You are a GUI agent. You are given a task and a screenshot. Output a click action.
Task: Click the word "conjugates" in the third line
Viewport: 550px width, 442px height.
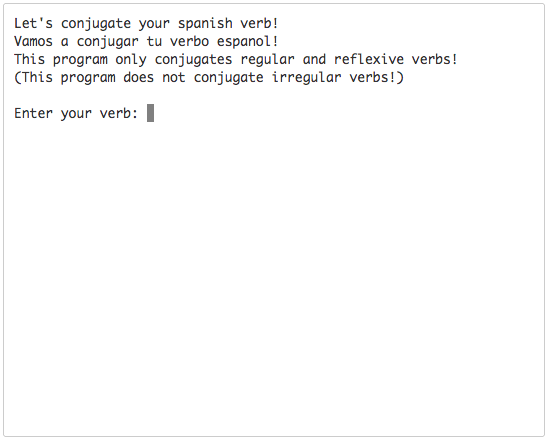pyautogui.click(x=193, y=59)
